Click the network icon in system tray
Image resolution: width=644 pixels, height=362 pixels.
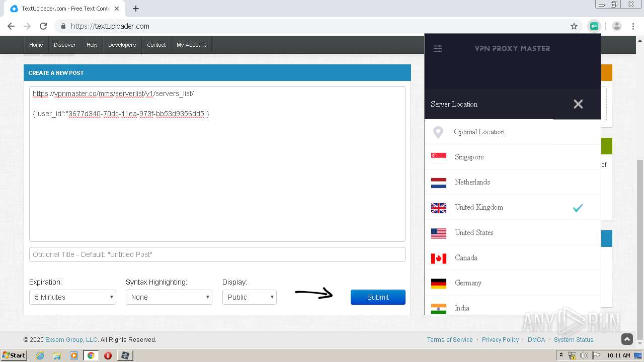point(572,355)
